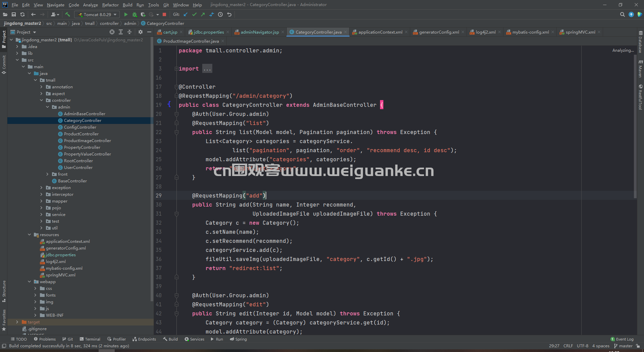Screen dimensions: 644x352
Task: Collapse the admin folder in the project tree
Action: tap(48, 107)
